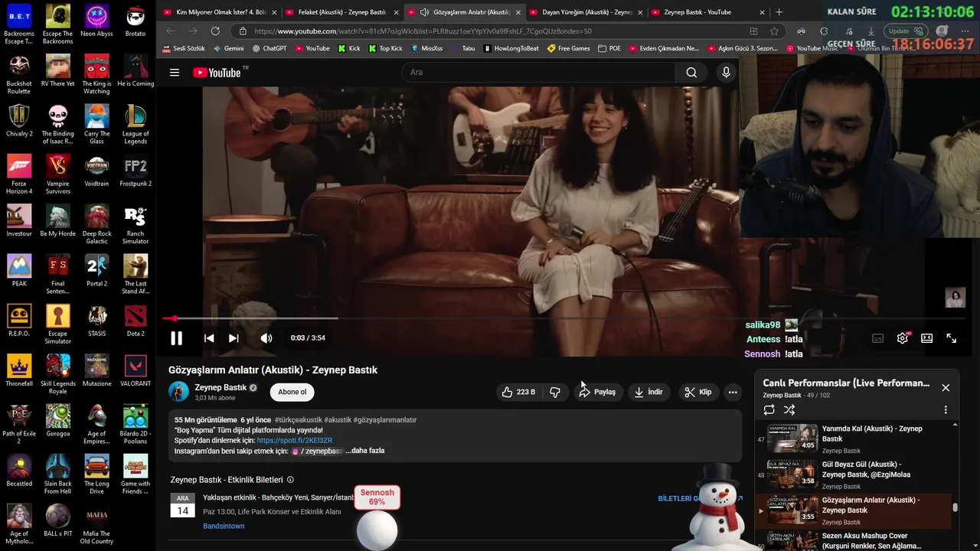Toggle playlist loop button
980x551 pixels.
point(769,410)
